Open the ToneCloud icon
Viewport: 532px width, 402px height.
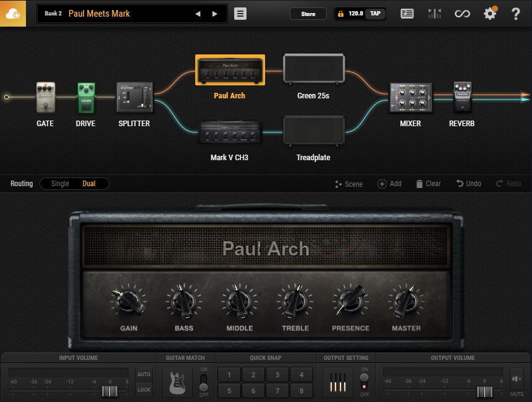[13, 13]
